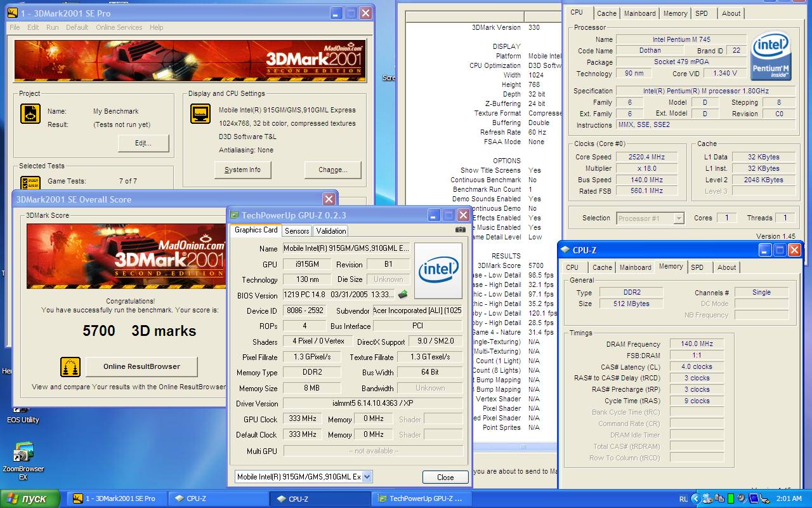Click the Driver Version field in GPU-Z
812x508 pixels.
coord(372,403)
